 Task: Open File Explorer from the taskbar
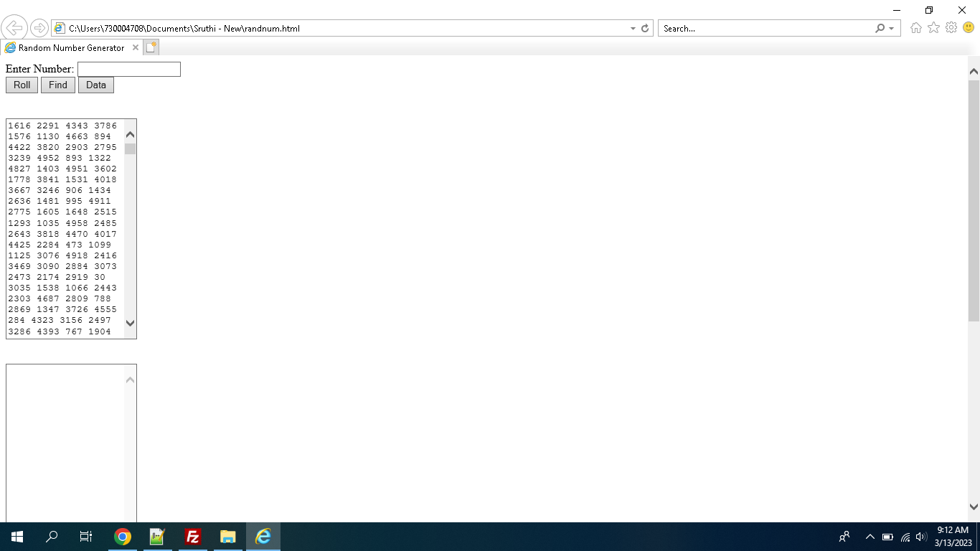click(227, 537)
